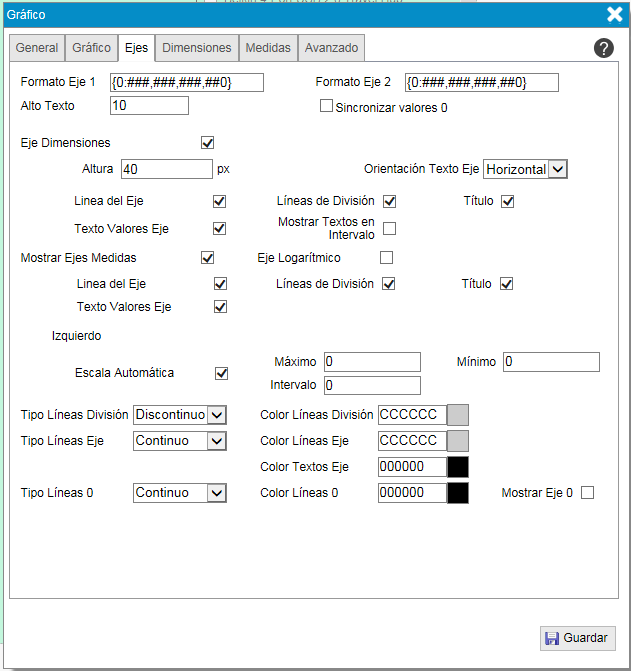Disable the Escala Automática checkbox

222,373
